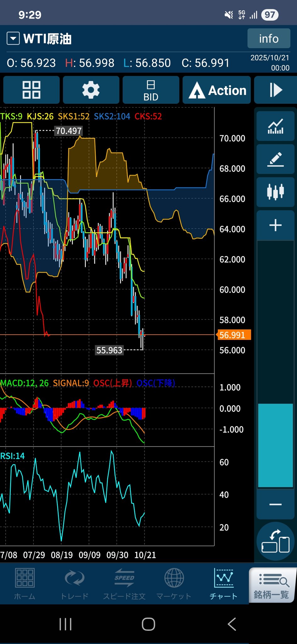297x644 pixels.
Task: Adjust the vertical zoom slider bar
Action: pyautogui.click(x=275, y=365)
